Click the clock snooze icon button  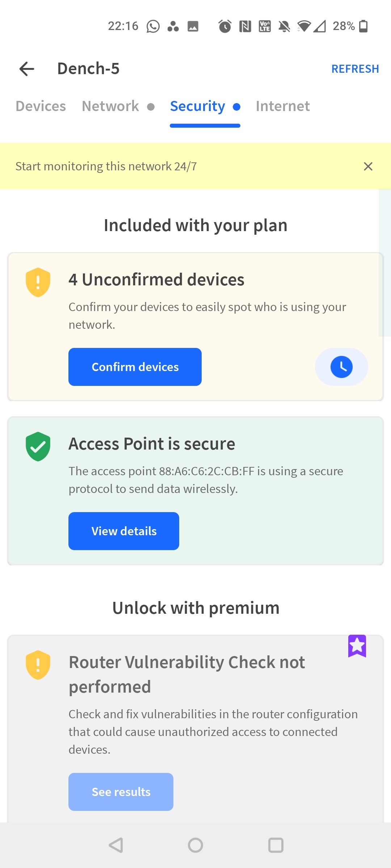(341, 367)
